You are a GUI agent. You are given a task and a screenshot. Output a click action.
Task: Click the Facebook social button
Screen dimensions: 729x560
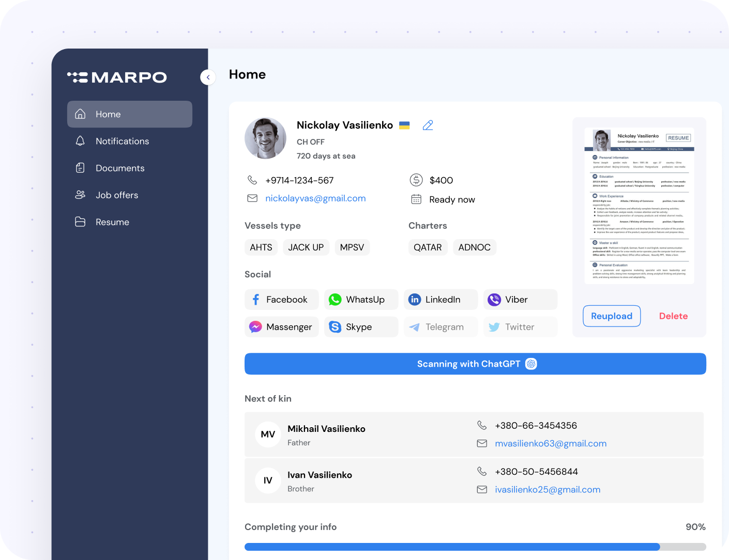coord(281,300)
